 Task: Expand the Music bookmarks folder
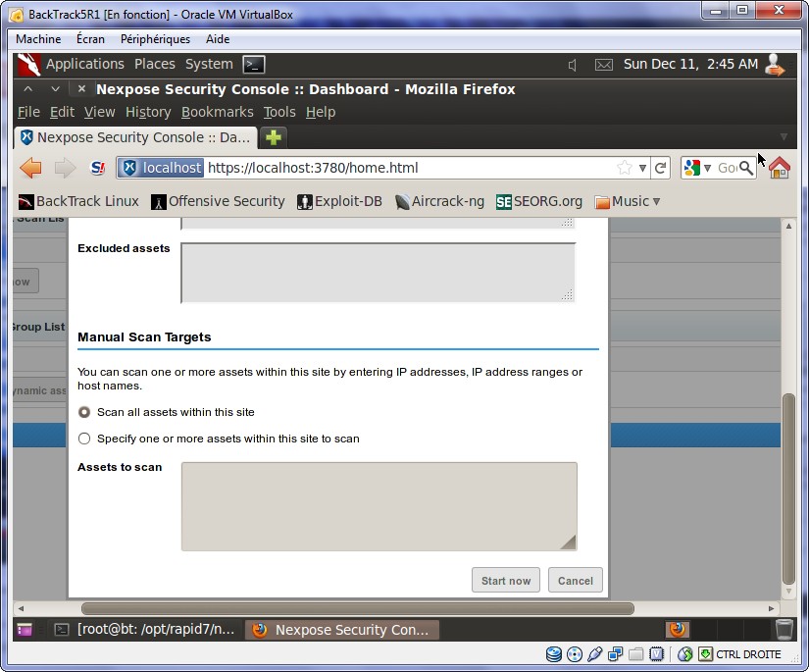(628, 201)
